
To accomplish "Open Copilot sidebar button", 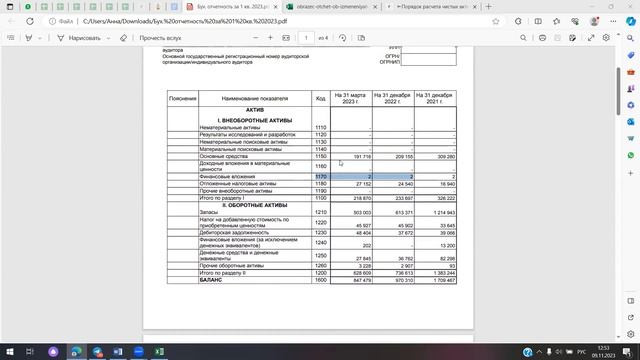I will click(x=631, y=21).
